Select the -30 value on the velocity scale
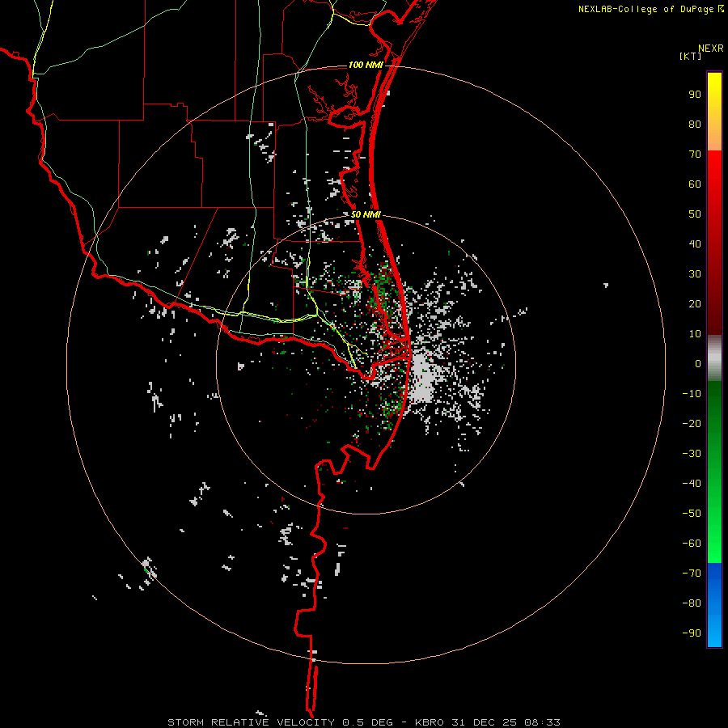 pos(692,454)
